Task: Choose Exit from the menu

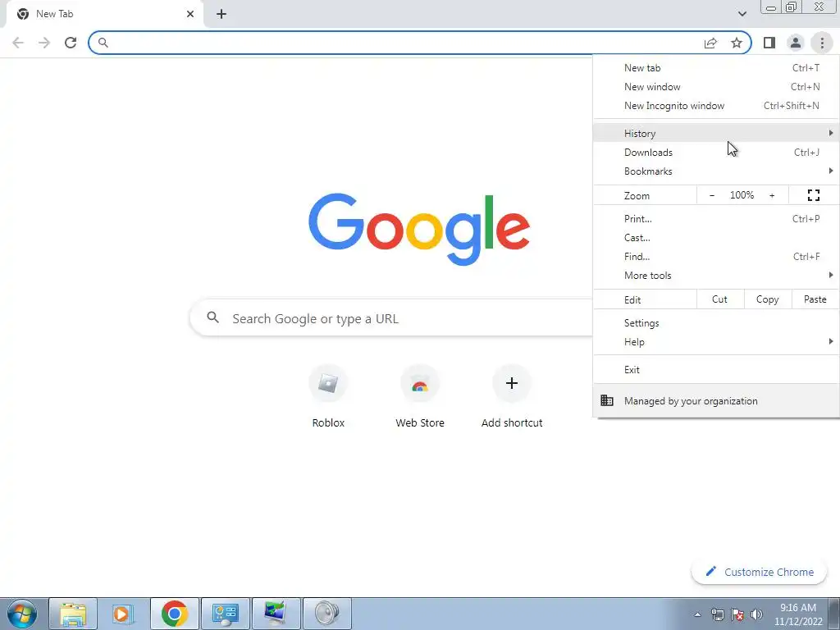Action: (716, 370)
